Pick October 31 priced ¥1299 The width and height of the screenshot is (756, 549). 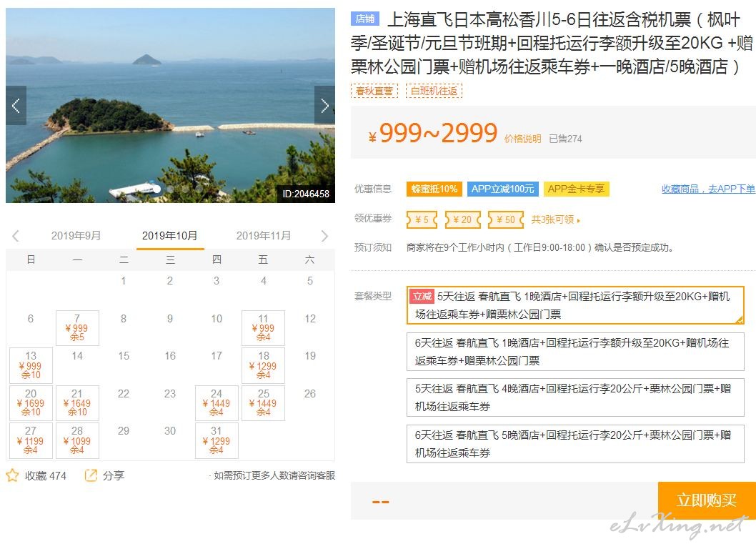(217, 440)
